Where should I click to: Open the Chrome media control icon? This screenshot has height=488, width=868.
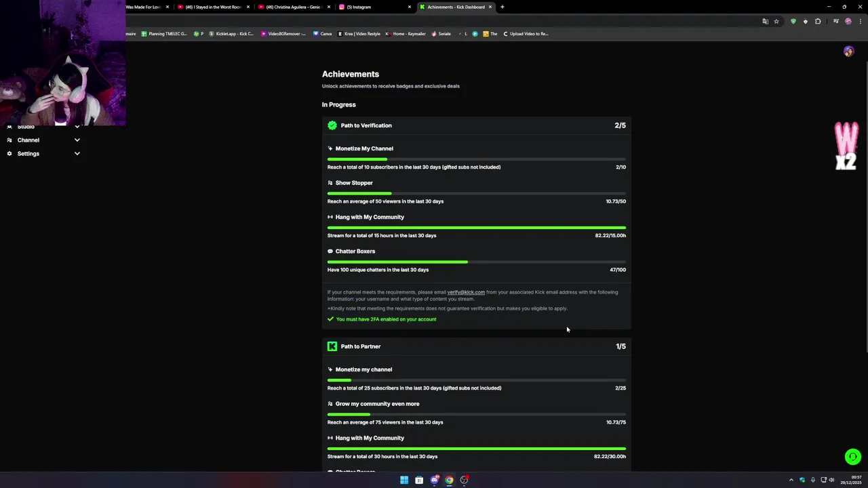tap(836, 22)
